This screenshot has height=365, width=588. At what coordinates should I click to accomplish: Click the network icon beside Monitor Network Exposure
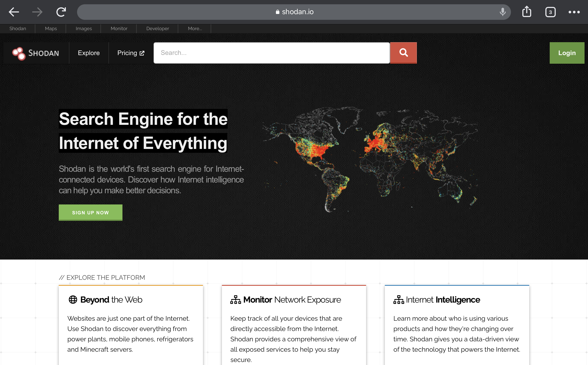(236, 300)
